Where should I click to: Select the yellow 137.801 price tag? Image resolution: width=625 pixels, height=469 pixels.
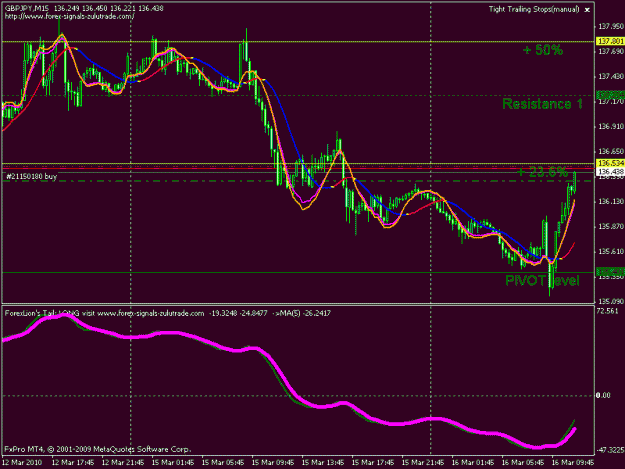pyautogui.click(x=610, y=41)
